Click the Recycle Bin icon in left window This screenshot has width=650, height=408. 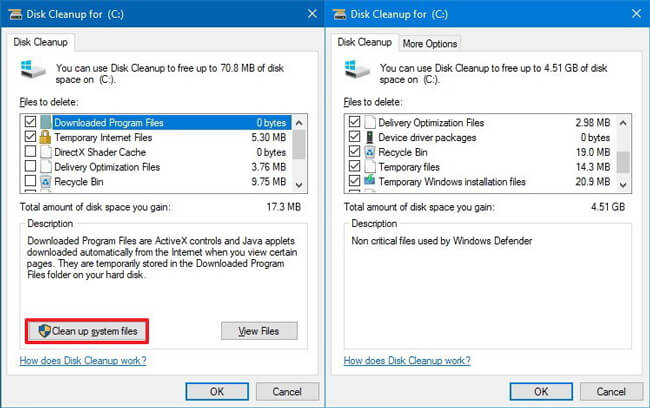tap(46, 182)
